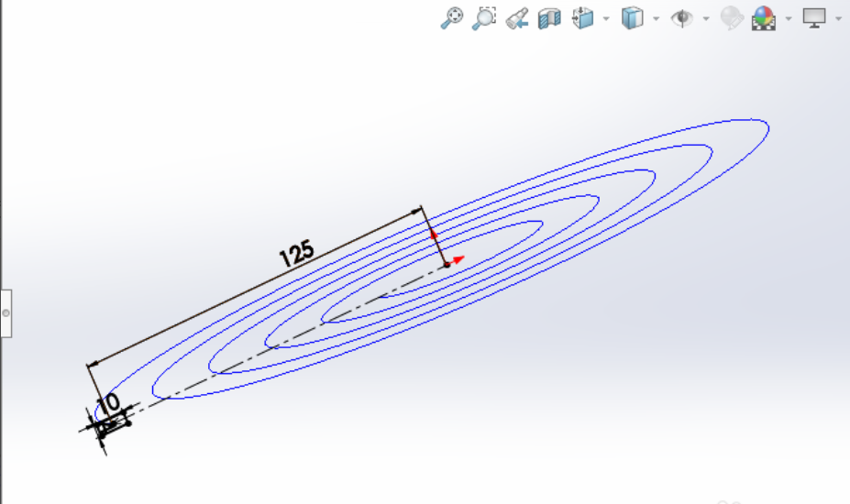The width and height of the screenshot is (850, 504).
Task: Expand the View Orientation dropdown arrow
Action: 606,19
